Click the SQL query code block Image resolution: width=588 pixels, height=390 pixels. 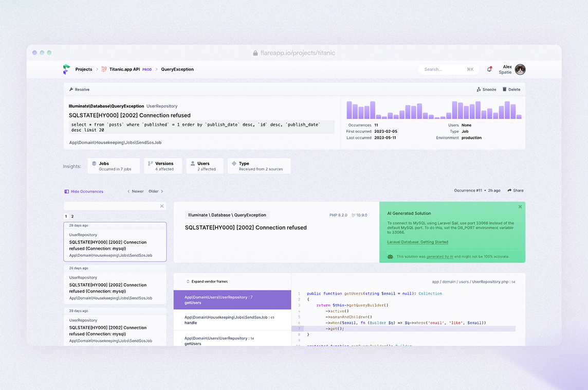coord(201,127)
